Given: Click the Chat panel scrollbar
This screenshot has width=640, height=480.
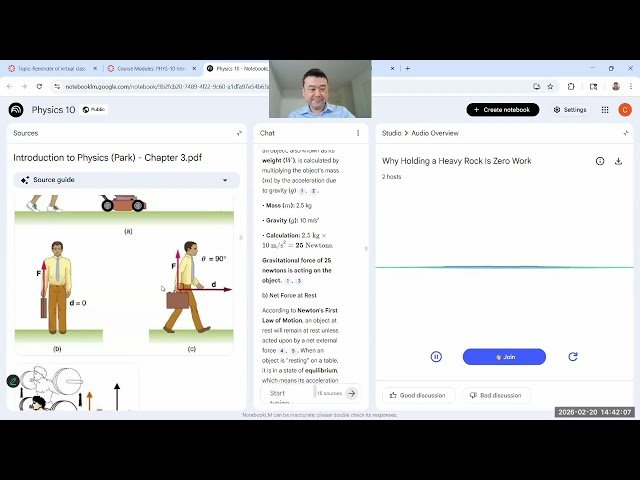Looking at the screenshot, I should 366,249.
